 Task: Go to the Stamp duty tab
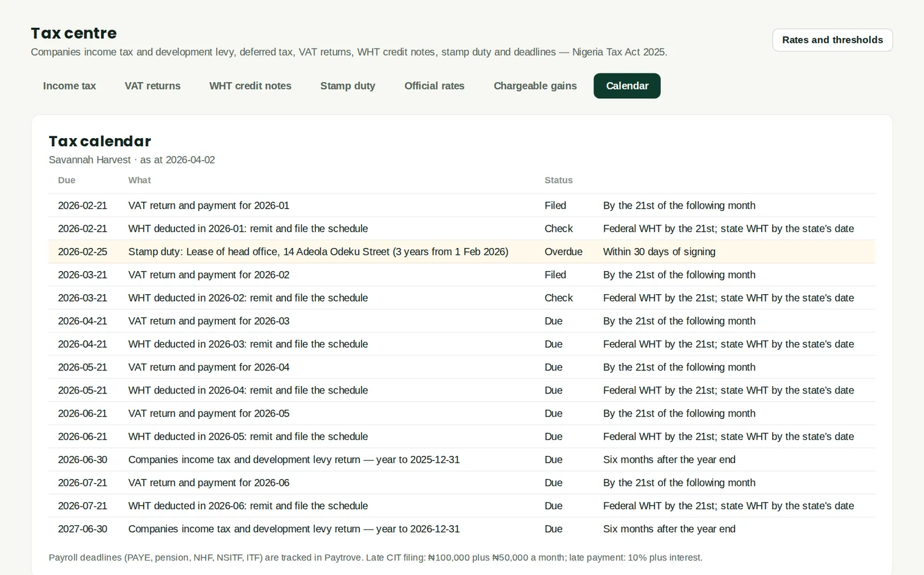tap(348, 86)
